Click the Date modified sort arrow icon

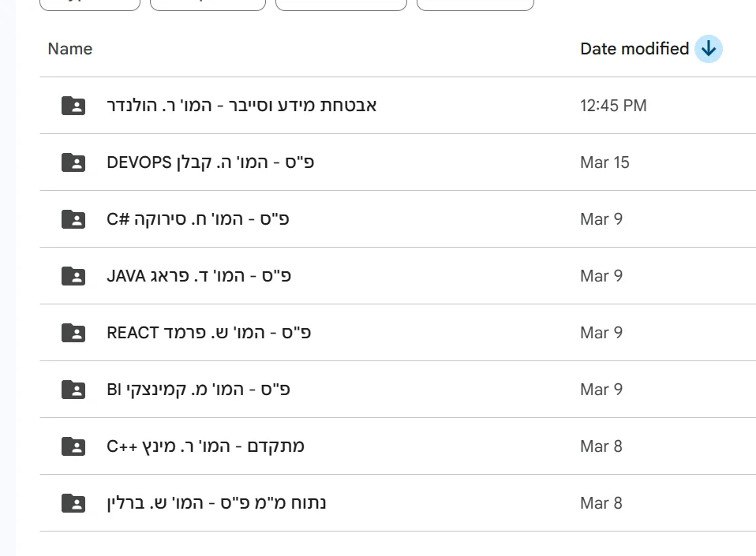tap(709, 49)
